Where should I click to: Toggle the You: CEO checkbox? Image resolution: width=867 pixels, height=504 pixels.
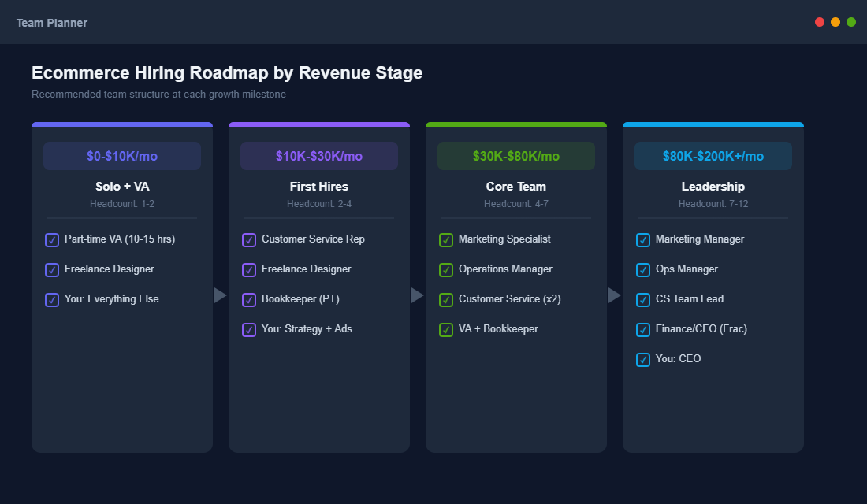[x=643, y=360]
